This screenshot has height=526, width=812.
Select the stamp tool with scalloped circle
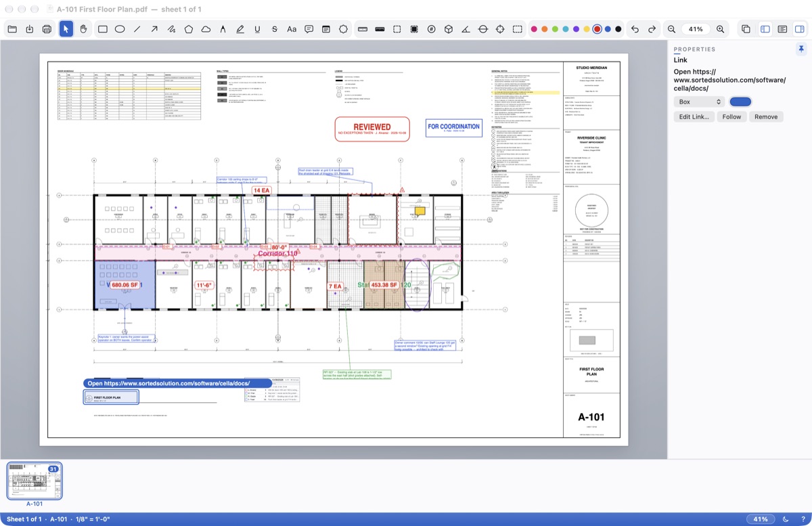click(x=344, y=29)
